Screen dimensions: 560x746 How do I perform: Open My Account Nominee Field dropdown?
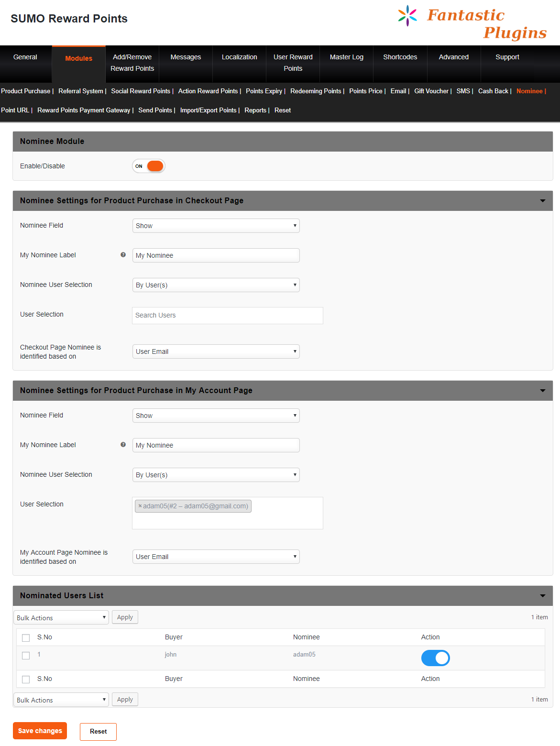click(216, 416)
